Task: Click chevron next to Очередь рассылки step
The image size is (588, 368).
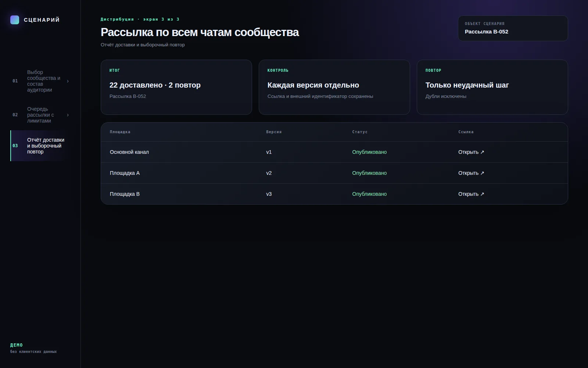Action: 68,115
